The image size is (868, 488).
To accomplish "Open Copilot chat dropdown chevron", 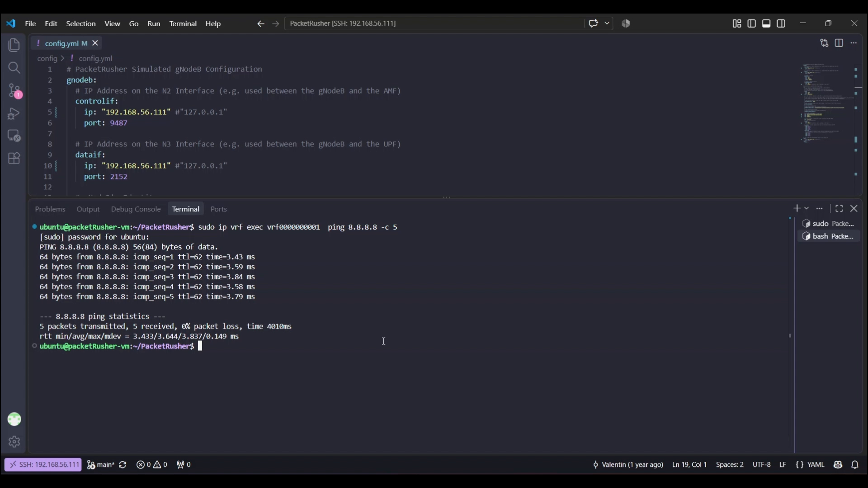I will pyautogui.click(x=607, y=23).
